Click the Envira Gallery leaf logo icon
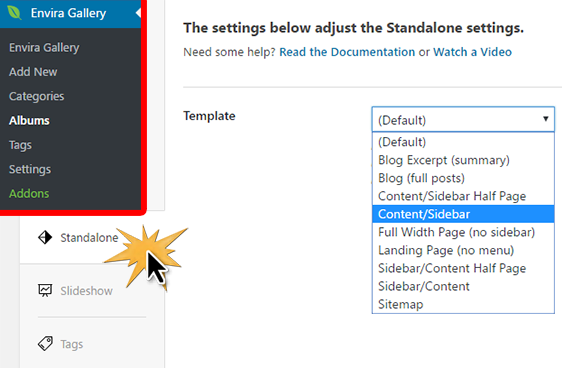The height and width of the screenshot is (368, 562). [x=14, y=13]
